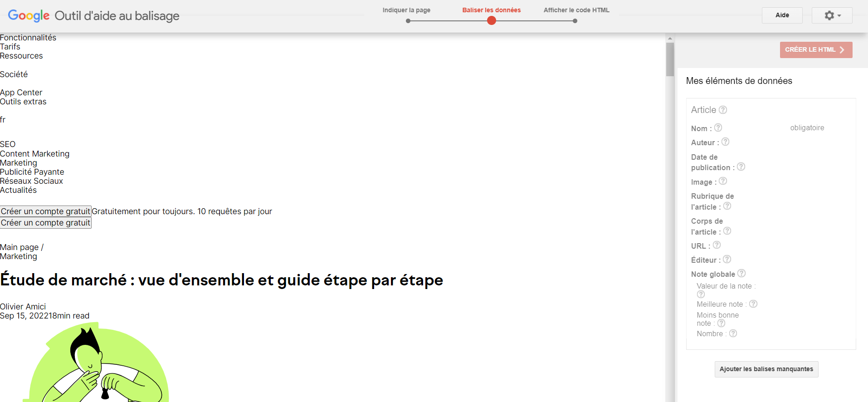Click help icon beside Nom field
The image size is (868, 402).
(718, 128)
